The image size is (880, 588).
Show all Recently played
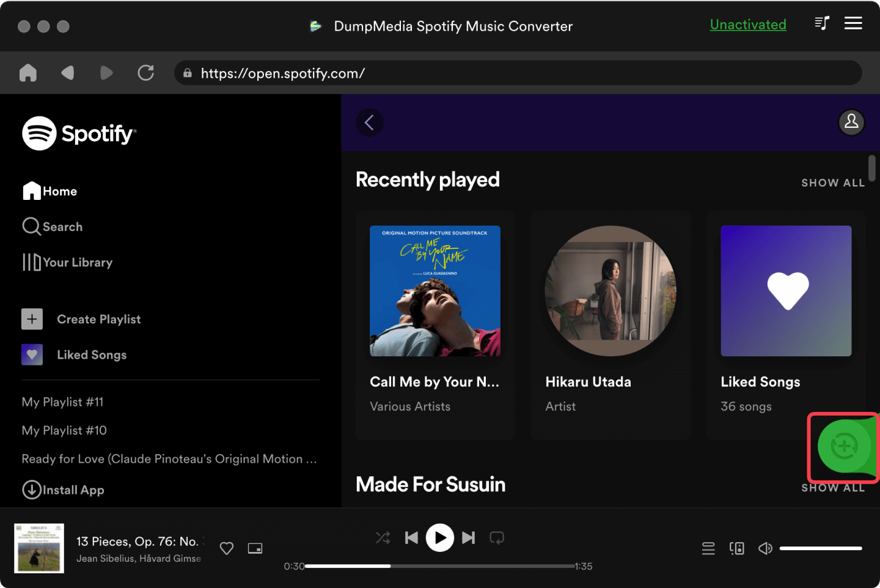(x=833, y=183)
